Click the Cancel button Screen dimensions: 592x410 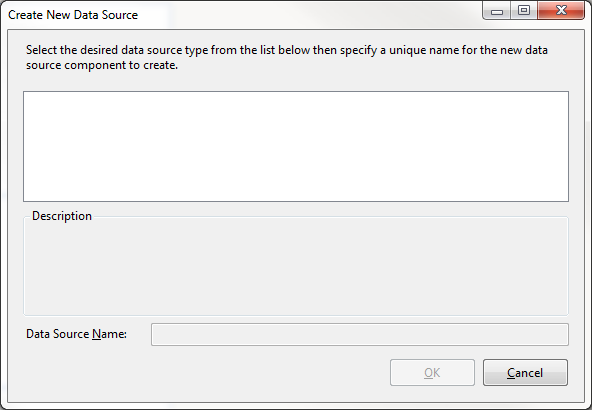(x=525, y=373)
